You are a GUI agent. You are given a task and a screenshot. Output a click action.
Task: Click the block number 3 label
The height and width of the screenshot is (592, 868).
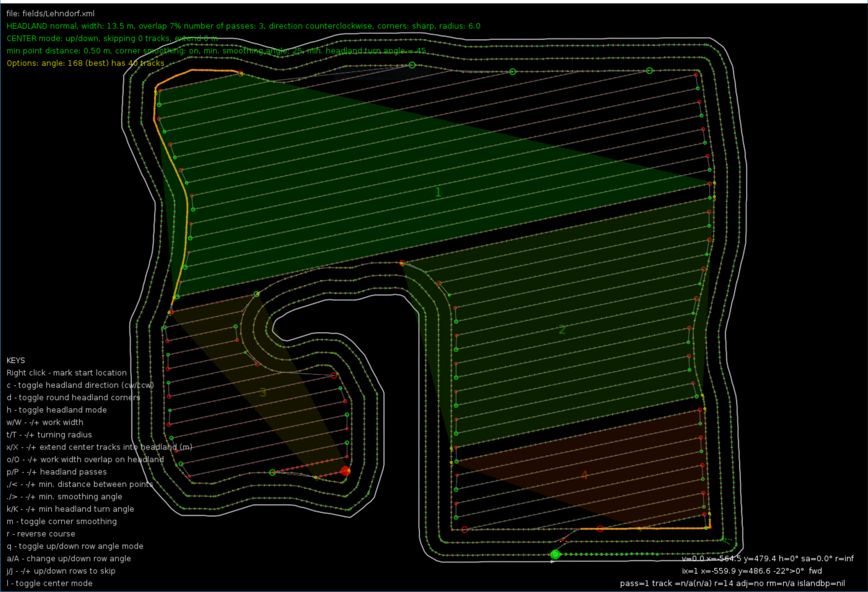click(x=263, y=393)
